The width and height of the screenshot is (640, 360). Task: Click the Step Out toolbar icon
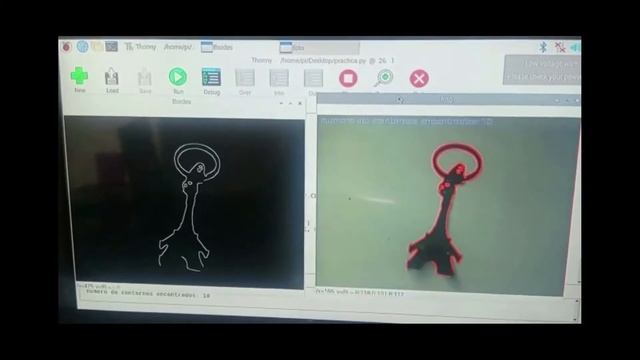[x=313, y=82]
